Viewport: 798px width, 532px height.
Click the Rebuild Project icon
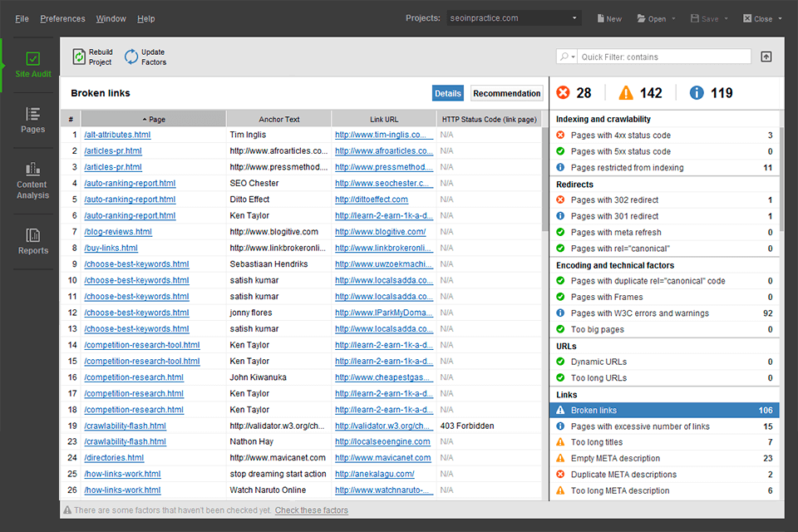point(79,57)
